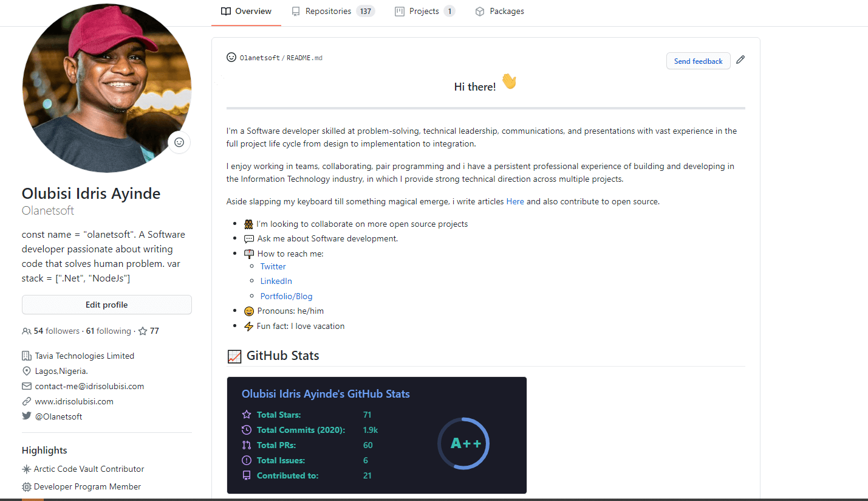The height and width of the screenshot is (501, 868).
Task: Click the profile avatar photo
Action: coord(107,88)
